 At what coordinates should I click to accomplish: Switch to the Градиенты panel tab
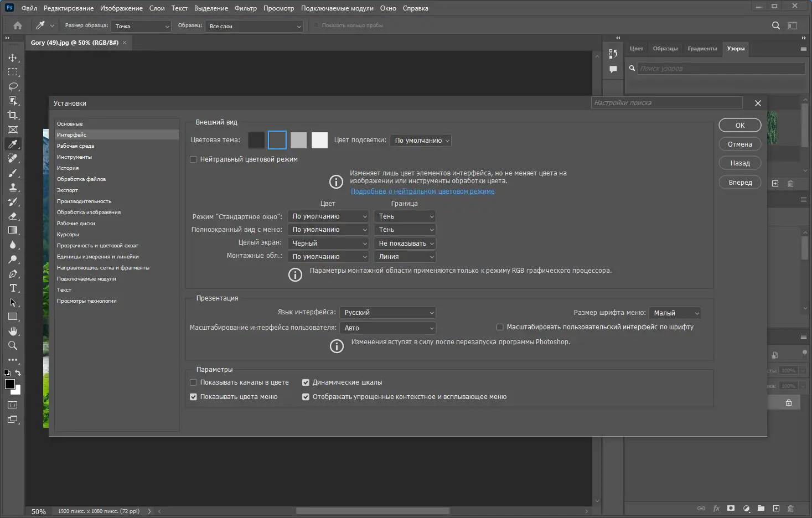pyautogui.click(x=702, y=49)
